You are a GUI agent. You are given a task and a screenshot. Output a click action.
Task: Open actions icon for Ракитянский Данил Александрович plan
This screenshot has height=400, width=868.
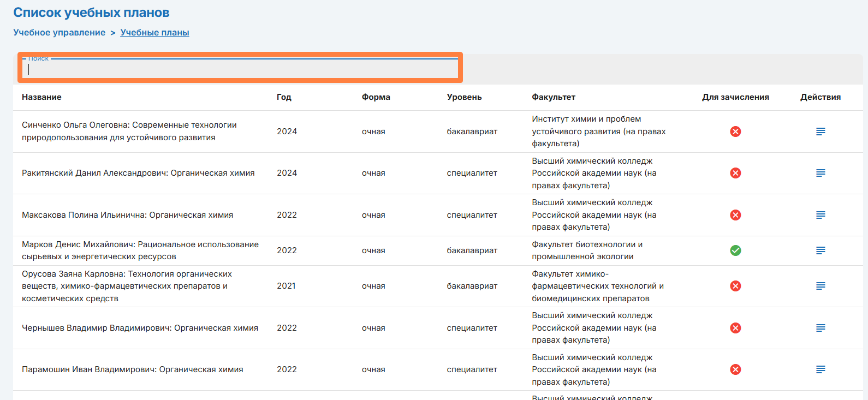click(820, 173)
